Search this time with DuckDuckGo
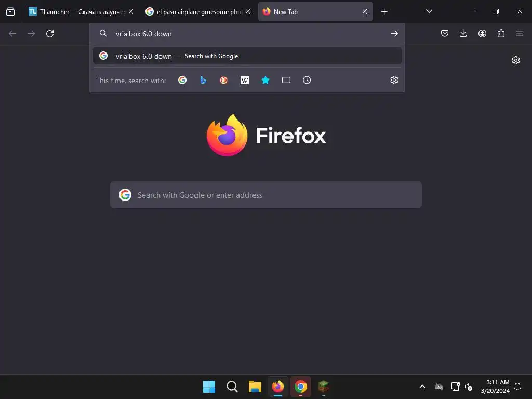 point(223,81)
